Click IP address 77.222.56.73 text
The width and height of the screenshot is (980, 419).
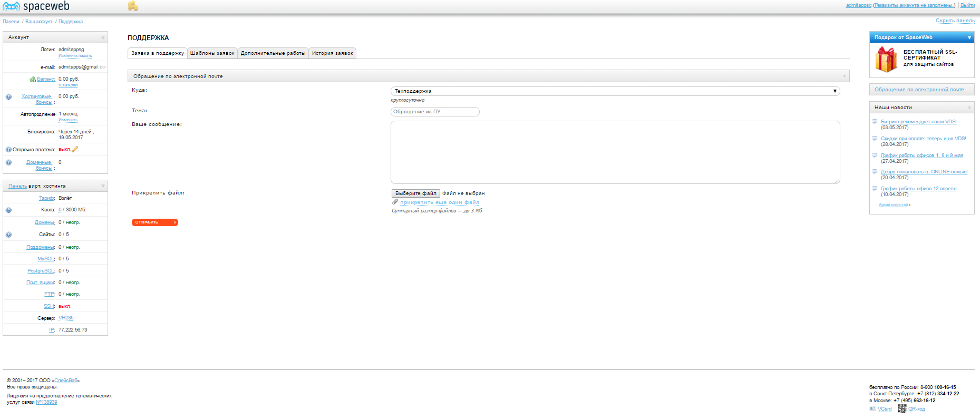(73, 330)
